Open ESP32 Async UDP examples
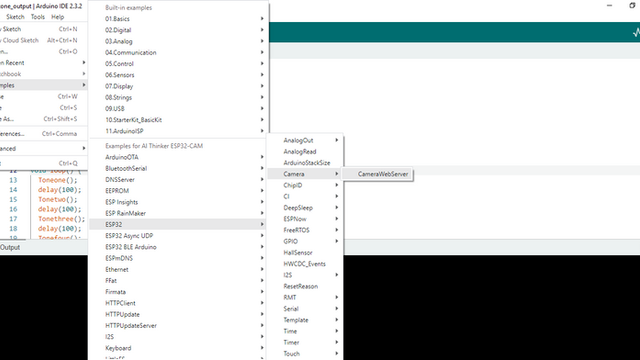The width and height of the screenshot is (640, 360). tap(178, 236)
